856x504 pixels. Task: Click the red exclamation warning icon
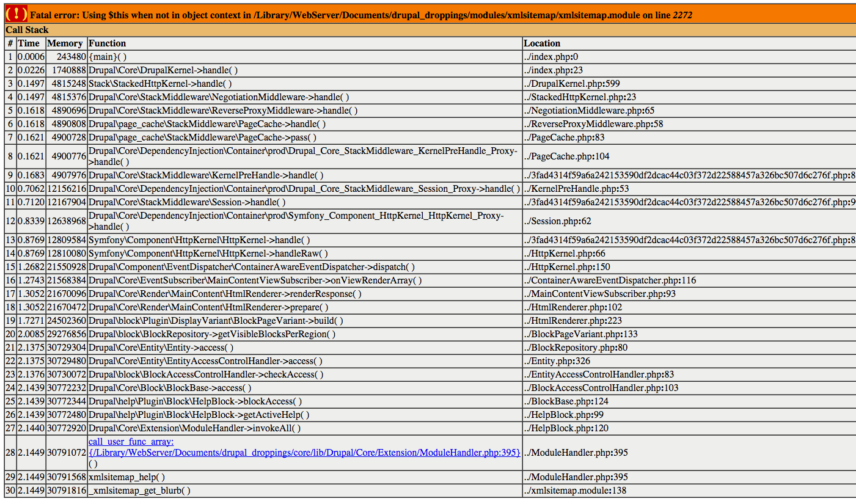point(16,14)
